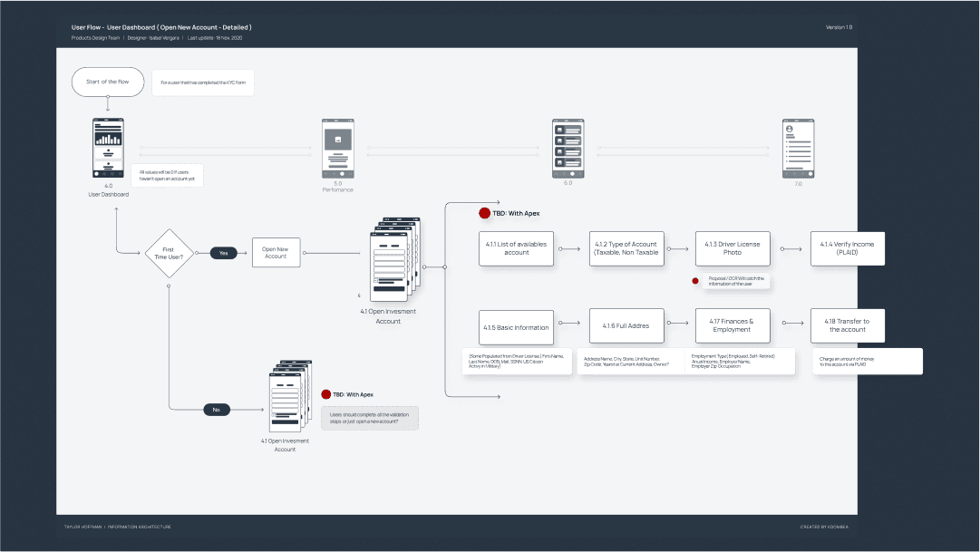980x552 pixels.
Task: Select 4.1.5 Basic Information box
Action: click(516, 327)
